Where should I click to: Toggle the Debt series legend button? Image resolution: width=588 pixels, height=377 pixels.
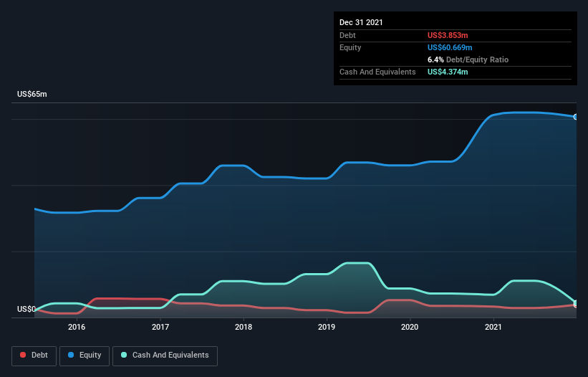(x=34, y=355)
